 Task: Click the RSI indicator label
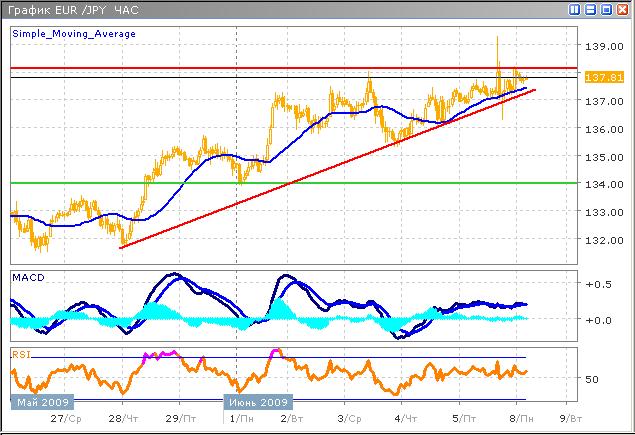point(21,353)
